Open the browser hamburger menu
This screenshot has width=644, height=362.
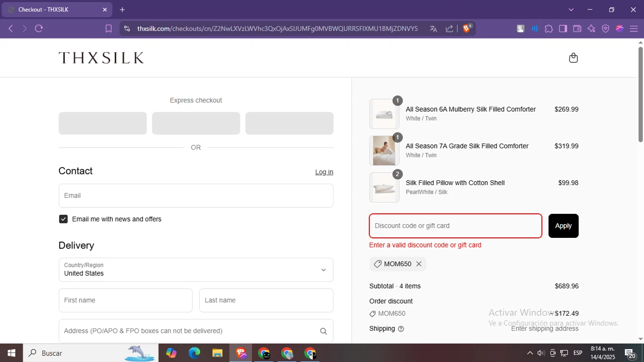coord(634,29)
